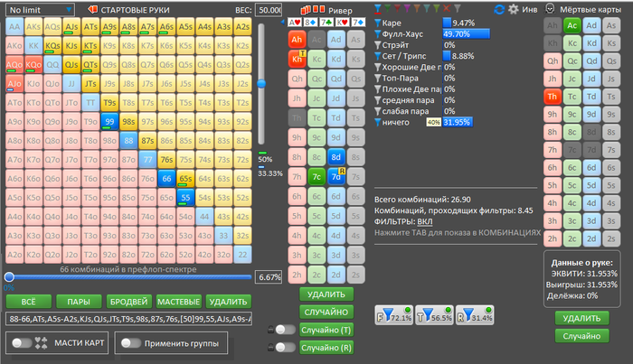Click the СЛУЧАЙНО button under the board cards
This screenshot has height=364, width=633.
[326, 312]
